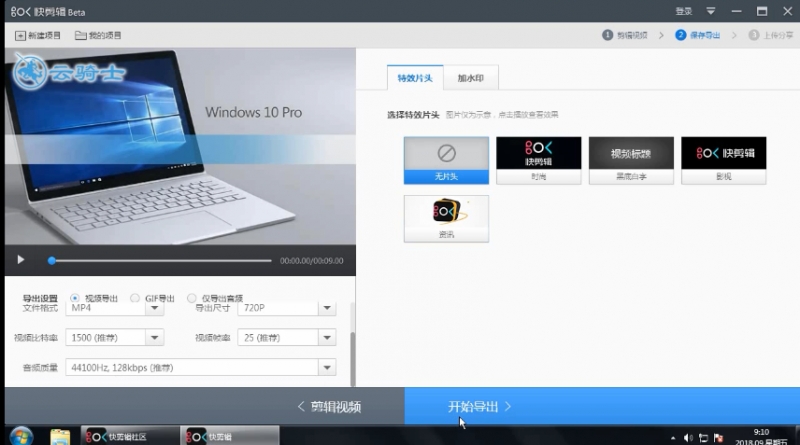Click the 新建项目 new project icon

coord(20,35)
